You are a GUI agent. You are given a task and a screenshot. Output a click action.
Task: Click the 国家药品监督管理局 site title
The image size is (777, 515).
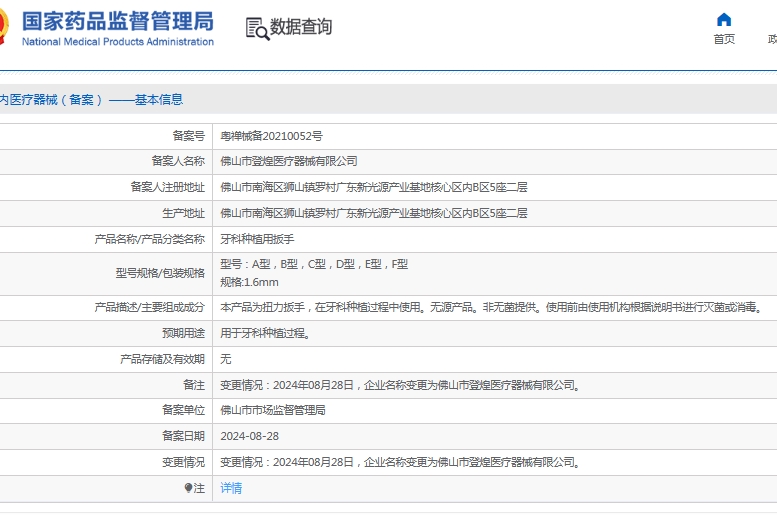tap(118, 21)
